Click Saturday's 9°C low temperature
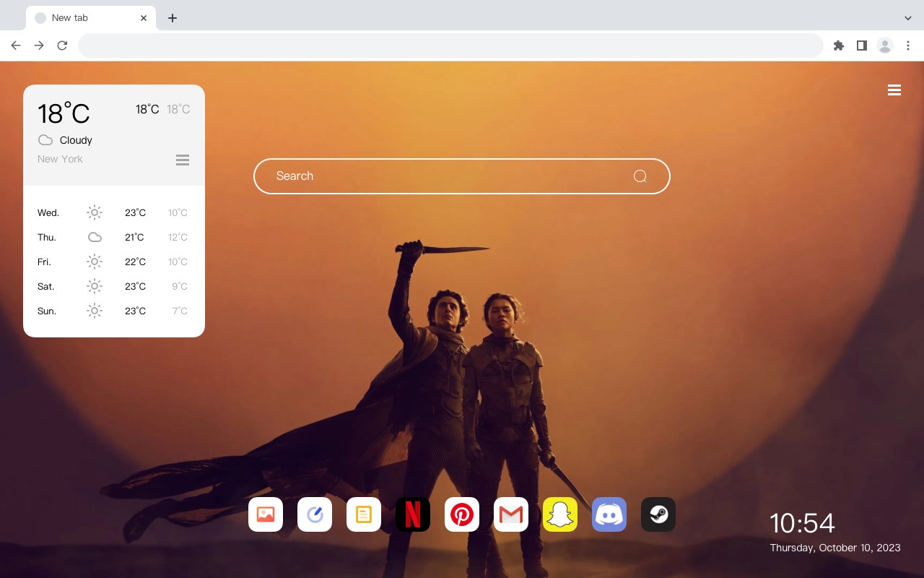 pyautogui.click(x=180, y=286)
